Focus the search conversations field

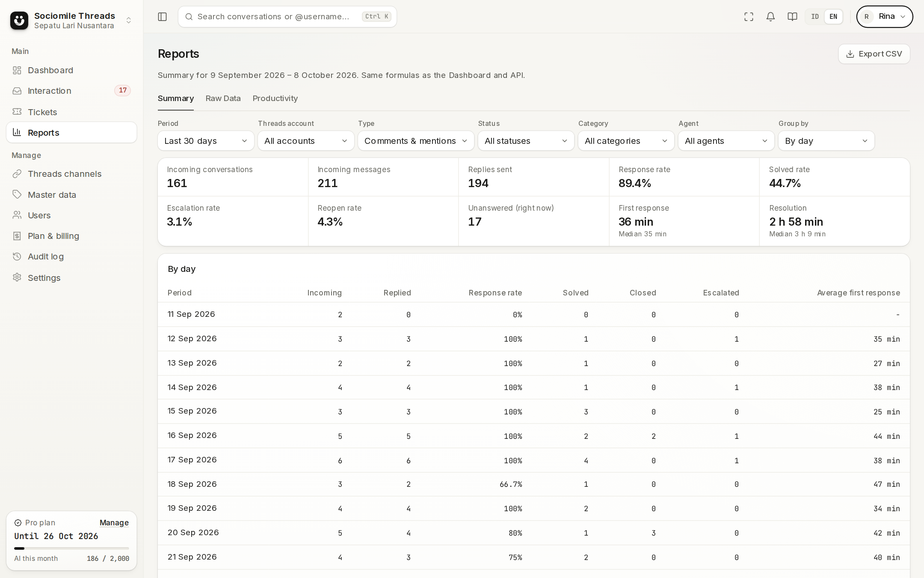[x=287, y=17]
